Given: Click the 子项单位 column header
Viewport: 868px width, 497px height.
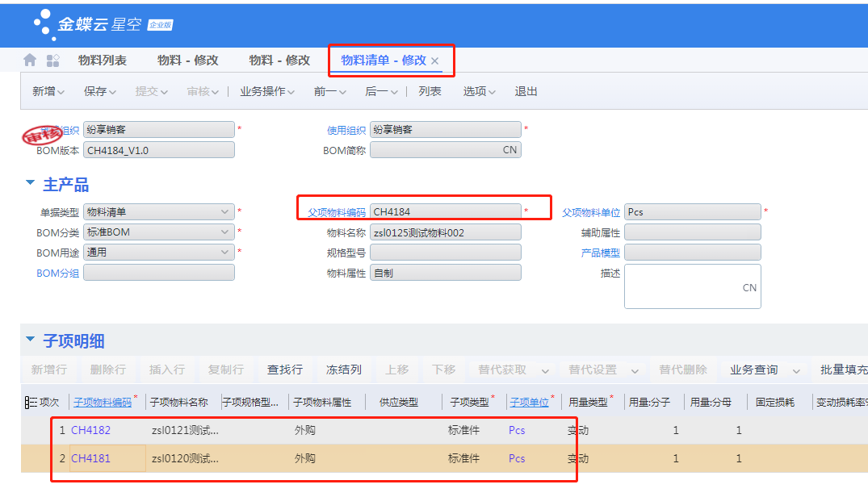Looking at the screenshot, I should click(x=529, y=403).
